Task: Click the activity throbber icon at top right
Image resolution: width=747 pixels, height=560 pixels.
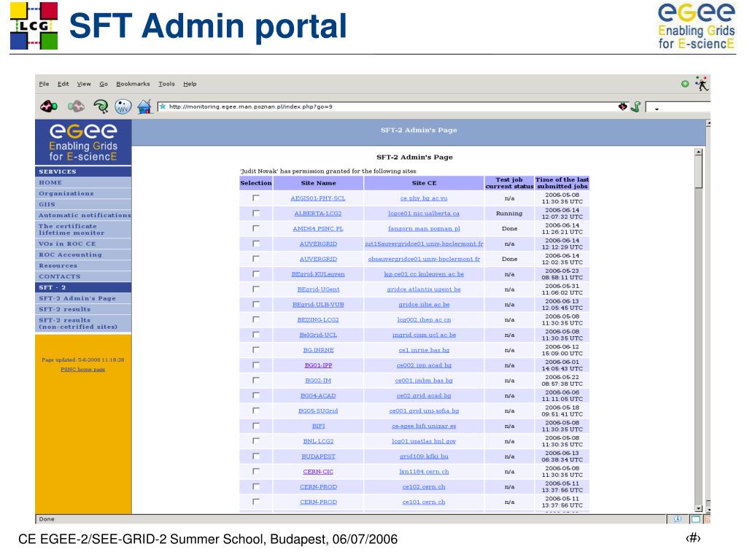Action: click(x=701, y=83)
